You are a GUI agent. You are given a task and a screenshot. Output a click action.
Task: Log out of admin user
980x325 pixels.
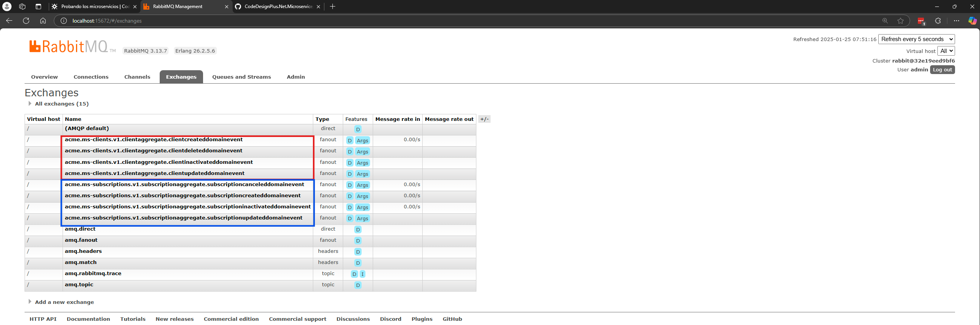942,69
